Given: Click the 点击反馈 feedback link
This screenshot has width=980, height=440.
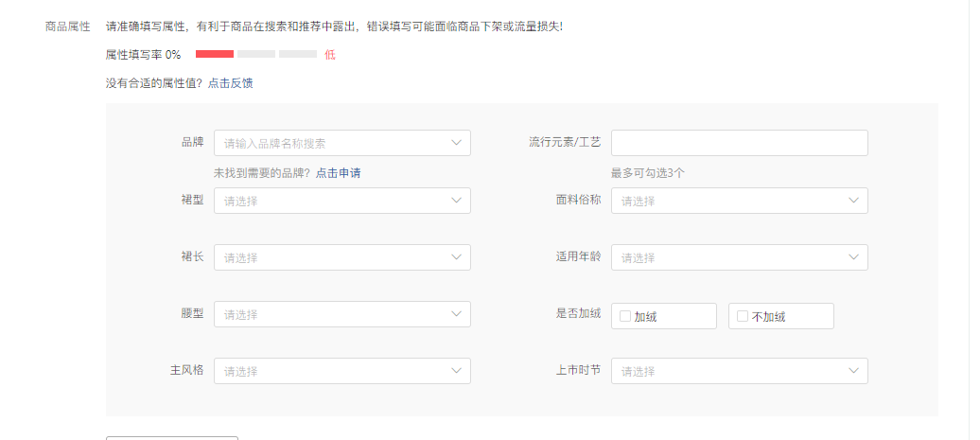Looking at the screenshot, I should point(230,83).
